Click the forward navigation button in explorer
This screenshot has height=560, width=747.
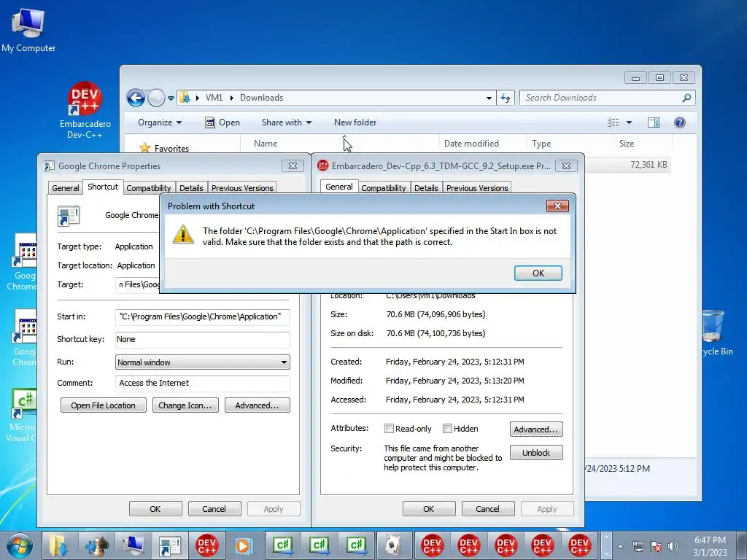point(156,98)
